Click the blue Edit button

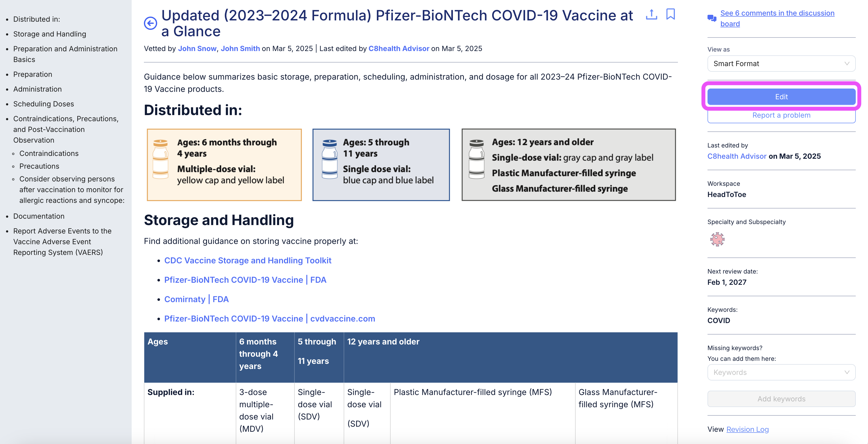(781, 97)
